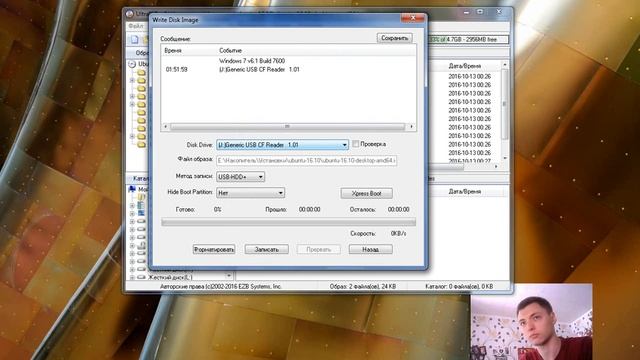Select Generic USB CF Reader log entry
This screenshot has height=360, width=640.
click(259, 70)
